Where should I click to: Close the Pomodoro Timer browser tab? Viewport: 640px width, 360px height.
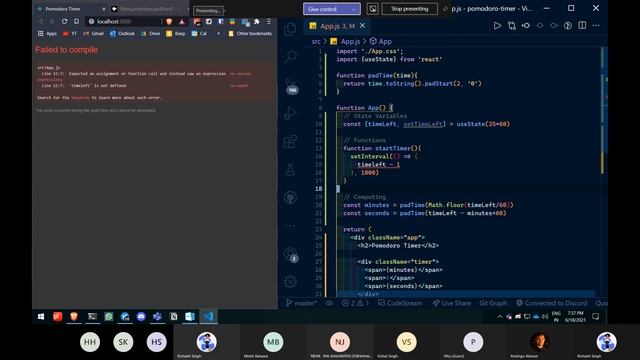click(103, 9)
